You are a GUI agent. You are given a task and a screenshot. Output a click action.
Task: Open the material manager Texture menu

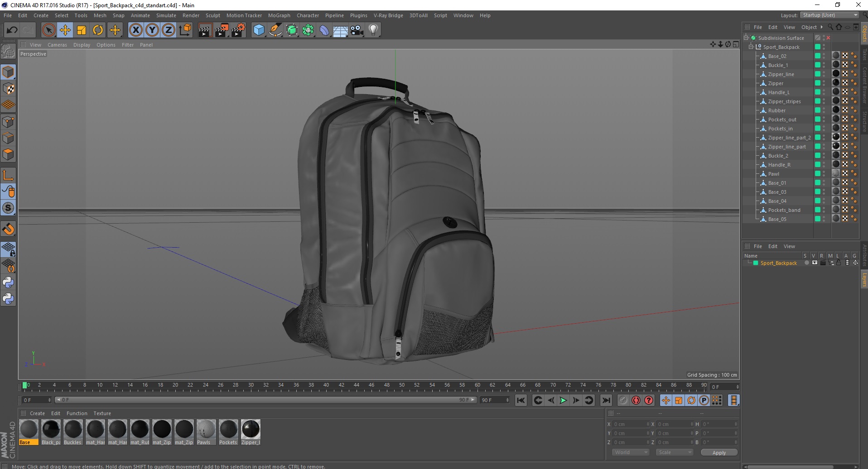[102, 413]
